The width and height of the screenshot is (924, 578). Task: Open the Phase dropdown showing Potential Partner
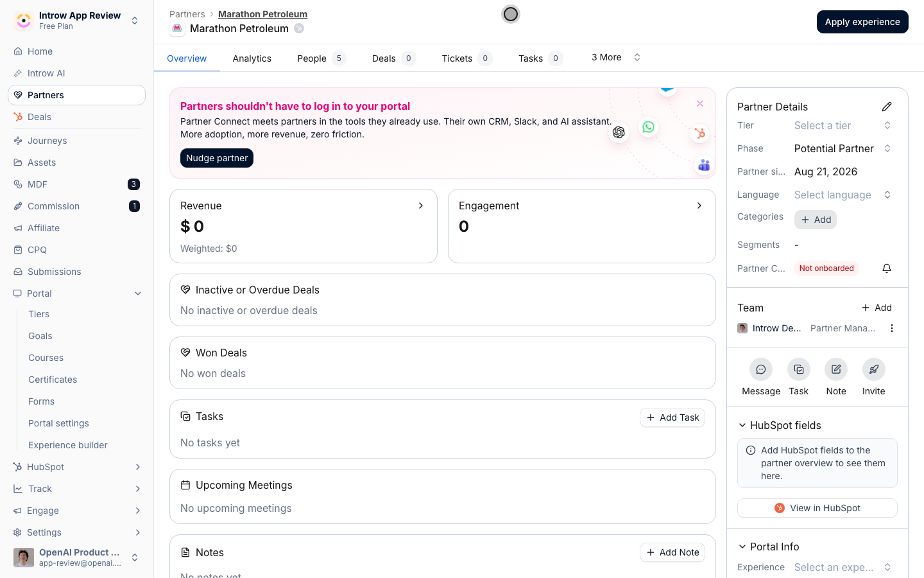(x=843, y=148)
